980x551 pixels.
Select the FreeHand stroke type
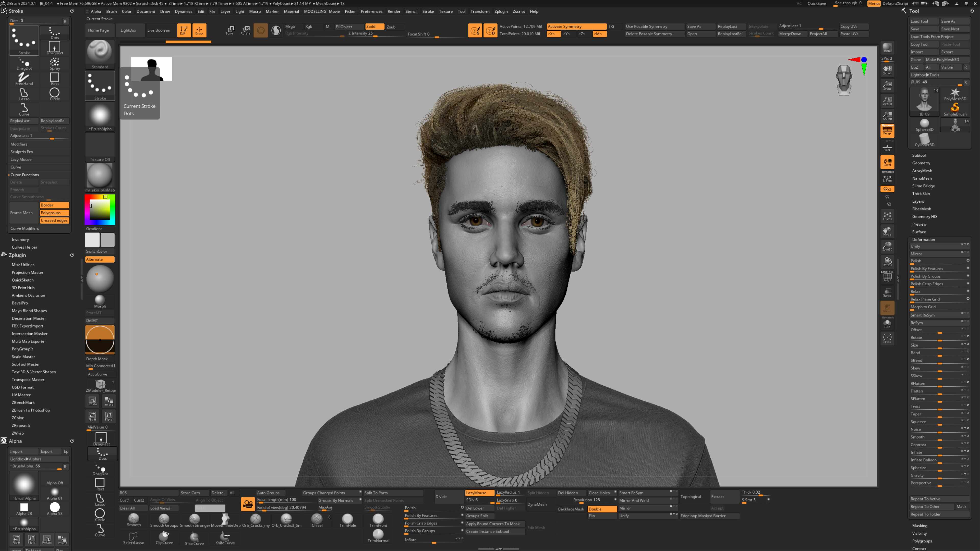click(24, 79)
